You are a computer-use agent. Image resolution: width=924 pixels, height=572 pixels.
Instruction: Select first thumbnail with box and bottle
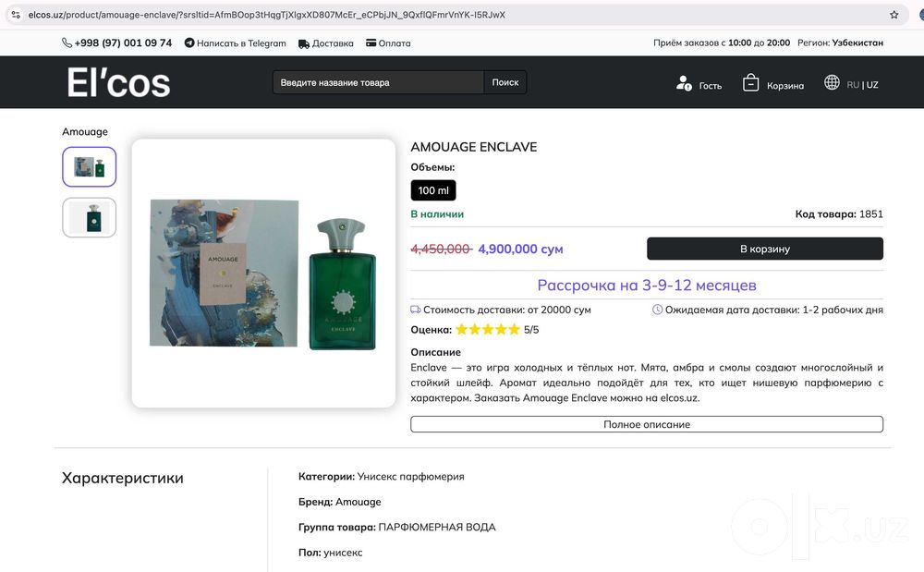click(x=89, y=166)
